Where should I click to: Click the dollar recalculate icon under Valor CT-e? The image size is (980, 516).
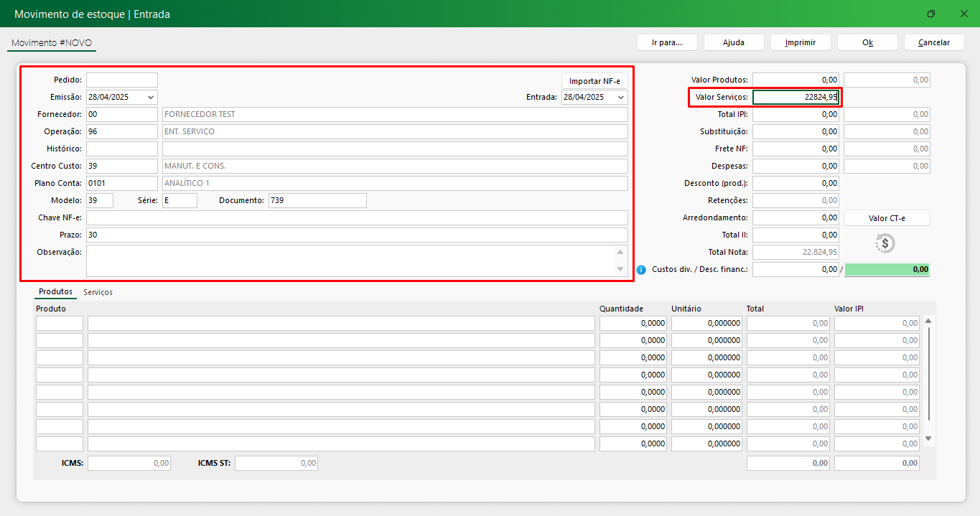pos(885,243)
